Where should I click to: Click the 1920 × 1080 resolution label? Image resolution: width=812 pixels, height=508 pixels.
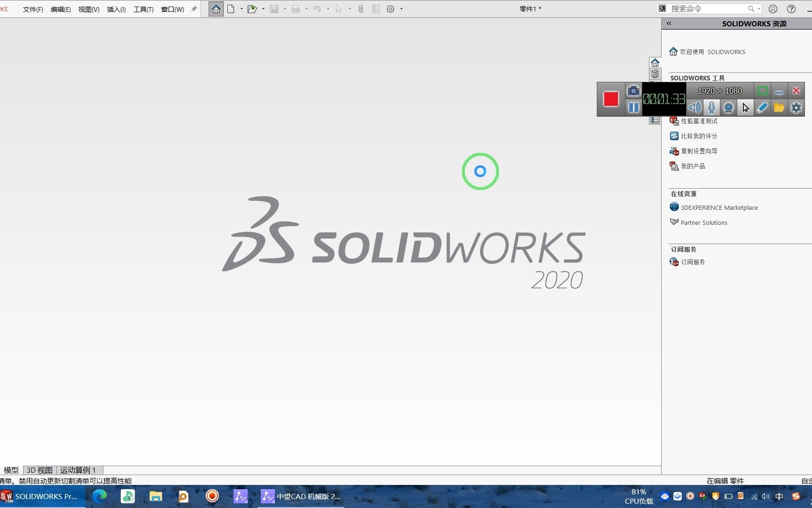[x=720, y=91]
